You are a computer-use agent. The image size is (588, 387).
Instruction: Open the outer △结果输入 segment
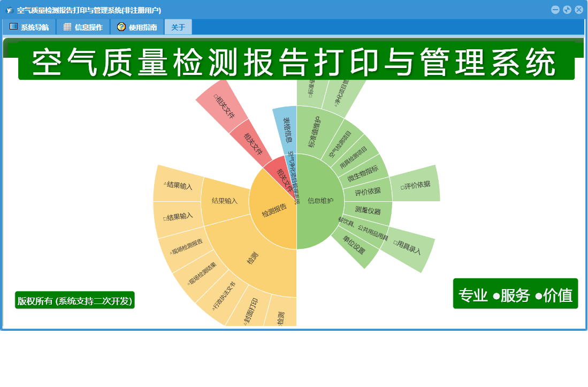point(178,185)
